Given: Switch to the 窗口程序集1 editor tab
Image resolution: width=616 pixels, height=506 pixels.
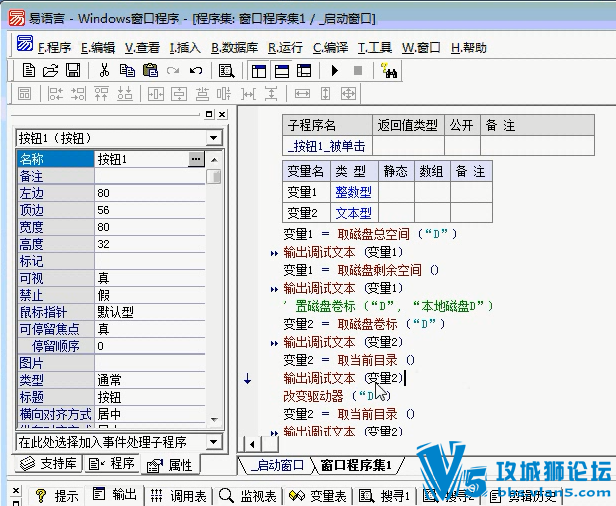Looking at the screenshot, I should [x=357, y=465].
